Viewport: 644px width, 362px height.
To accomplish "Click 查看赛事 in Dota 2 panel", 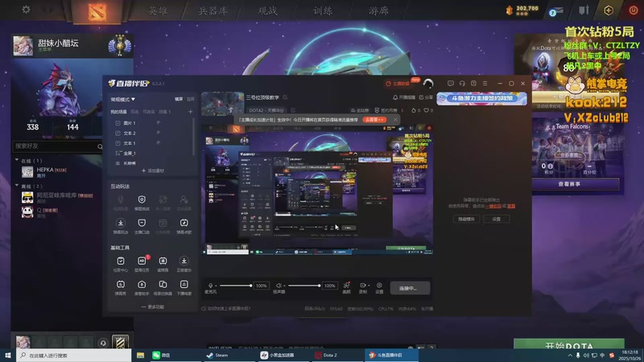I will click(x=569, y=184).
